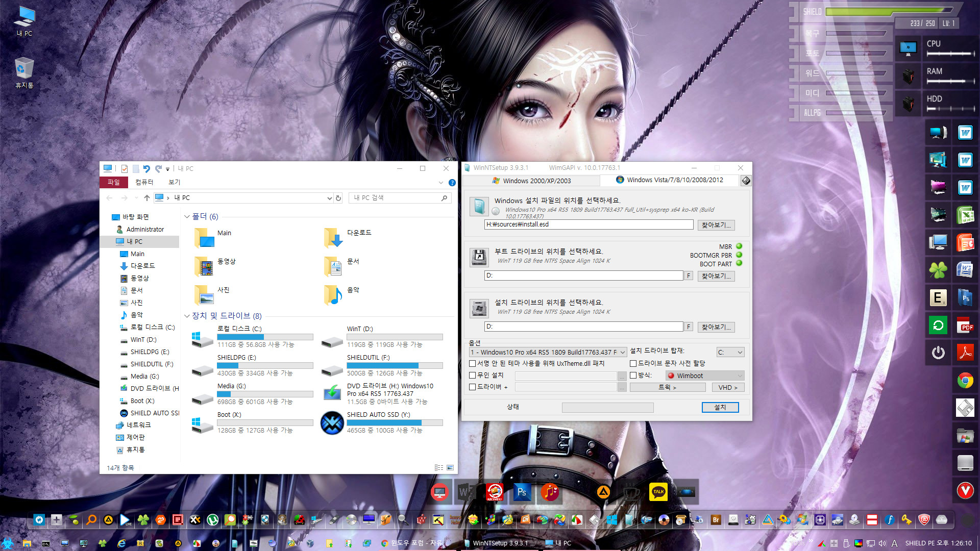Open quick access toolbar customize dropdown
The image size is (980, 551).
point(167,169)
